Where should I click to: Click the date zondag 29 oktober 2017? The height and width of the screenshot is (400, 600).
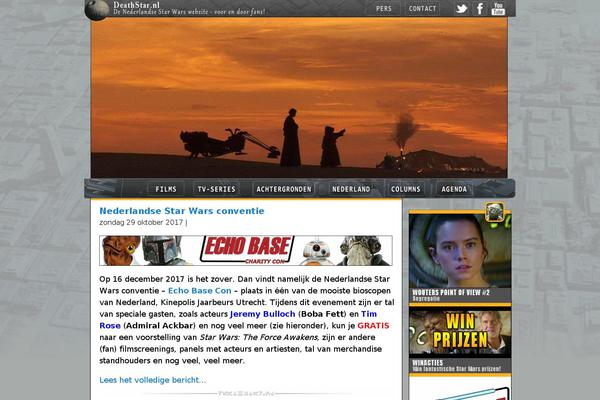tap(141, 222)
